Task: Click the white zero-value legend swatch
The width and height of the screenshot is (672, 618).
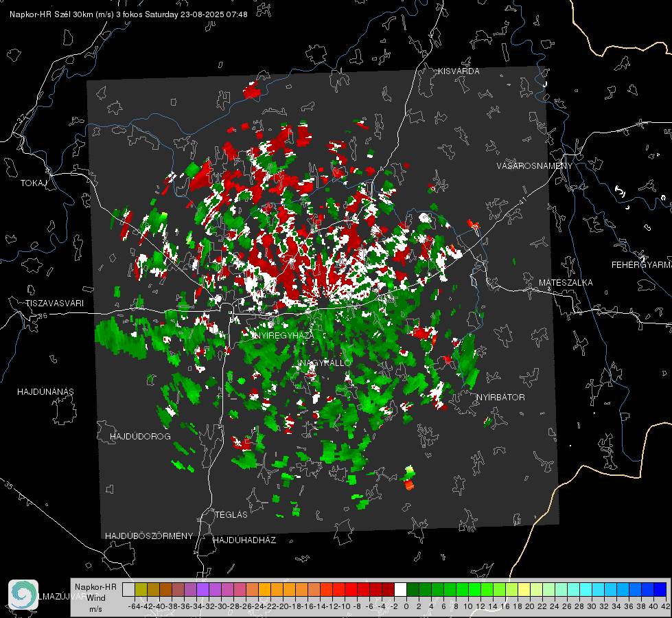Action: coord(400,589)
